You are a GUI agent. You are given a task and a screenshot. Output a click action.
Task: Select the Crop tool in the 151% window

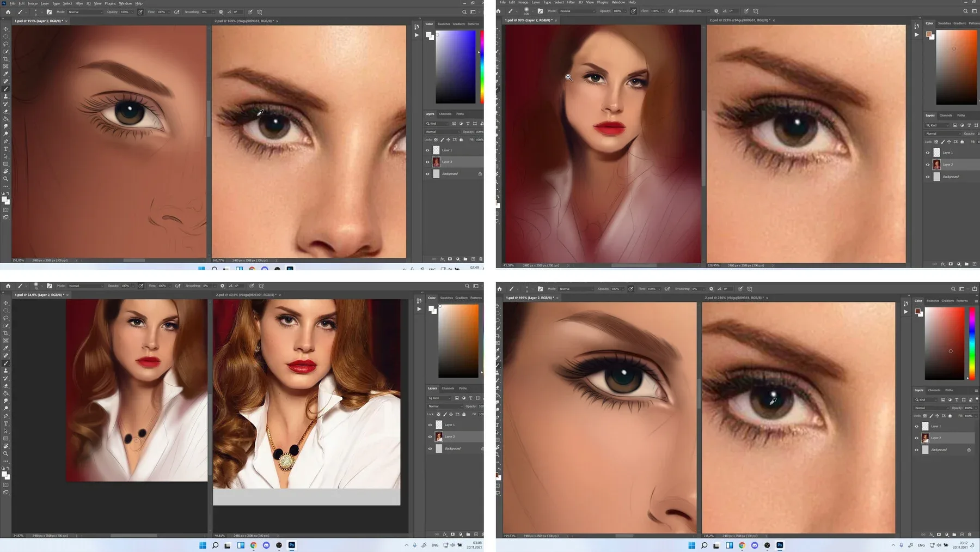[6, 59]
